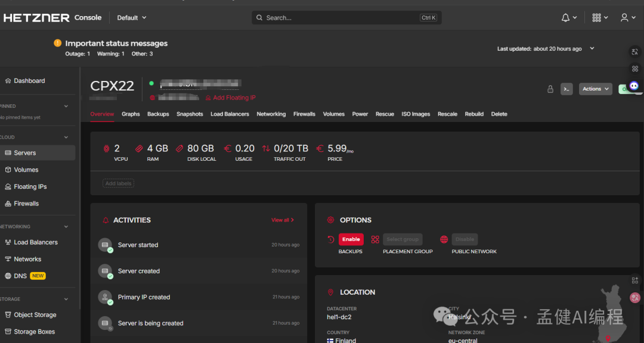Open the notifications bell
The image size is (644, 343).
coord(566,18)
